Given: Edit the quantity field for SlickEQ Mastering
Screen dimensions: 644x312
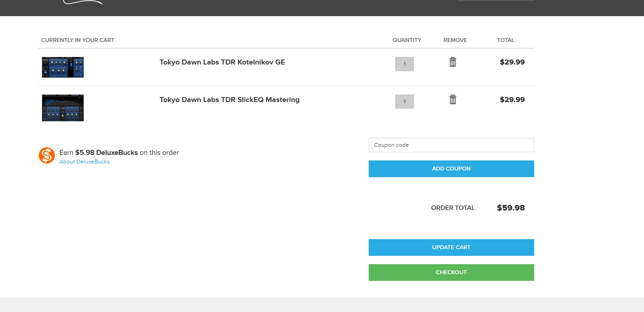Looking at the screenshot, I should pyautogui.click(x=405, y=102).
